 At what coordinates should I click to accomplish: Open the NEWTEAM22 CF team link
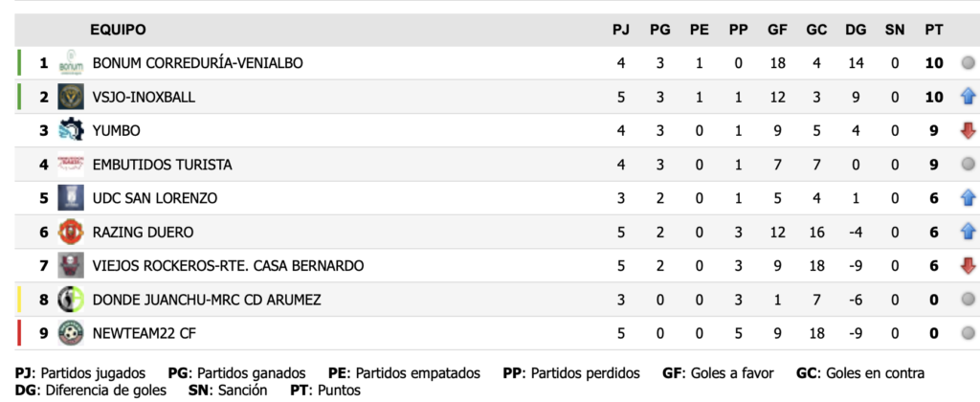tap(139, 333)
